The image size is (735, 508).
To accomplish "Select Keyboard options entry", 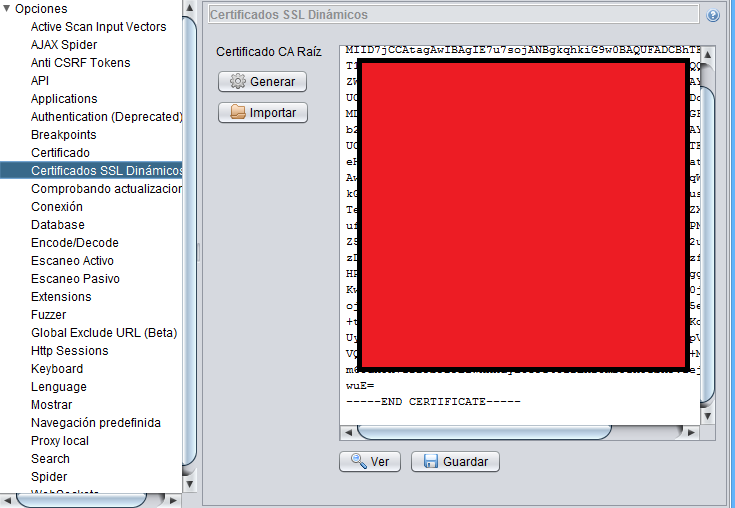I will click(x=57, y=368).
